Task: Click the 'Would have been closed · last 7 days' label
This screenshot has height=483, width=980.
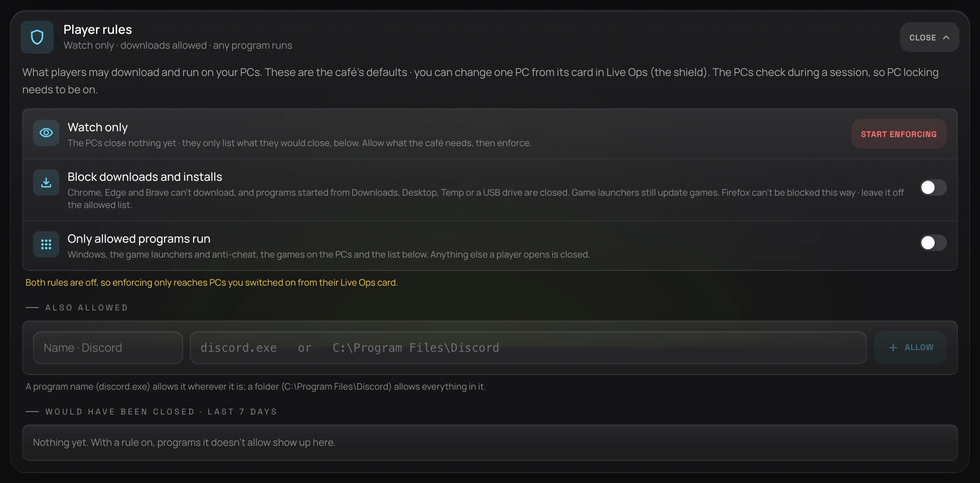Action: click(161, 412)
